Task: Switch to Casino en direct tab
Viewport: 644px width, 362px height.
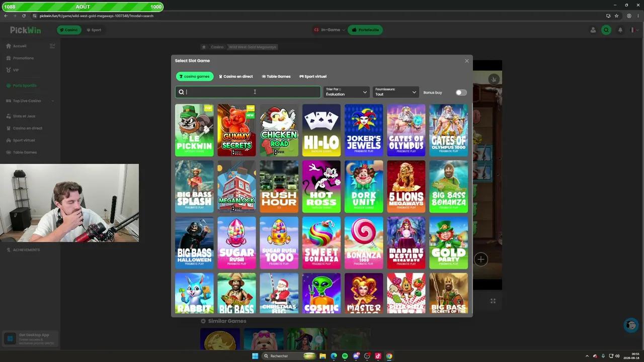Action: click(235, 76)
